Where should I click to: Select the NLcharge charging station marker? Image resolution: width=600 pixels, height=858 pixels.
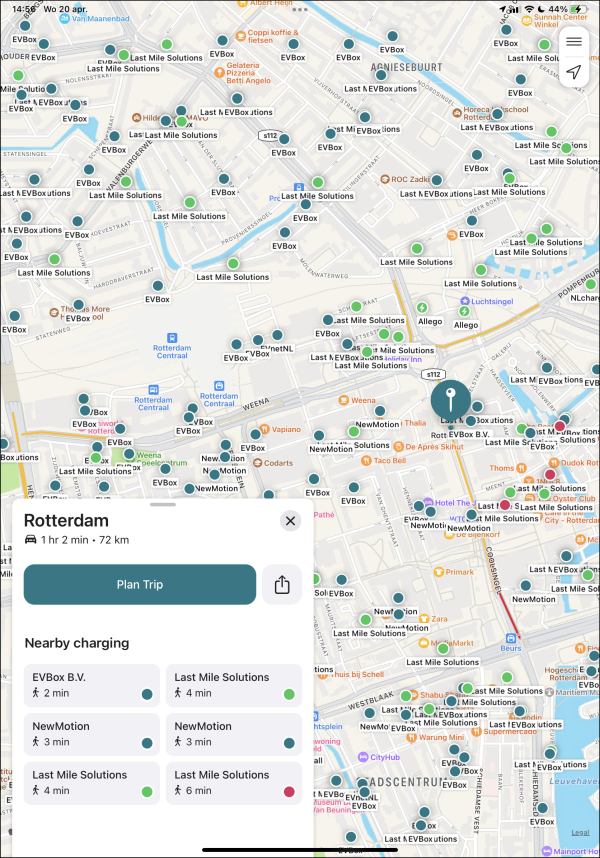pyautogui.click(x=591, y=285)
